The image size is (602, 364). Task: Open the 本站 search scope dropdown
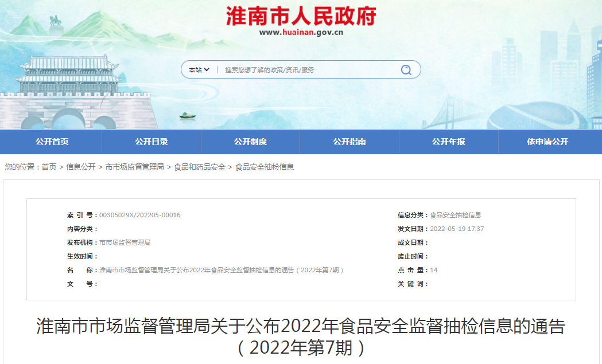pos(198,69)
